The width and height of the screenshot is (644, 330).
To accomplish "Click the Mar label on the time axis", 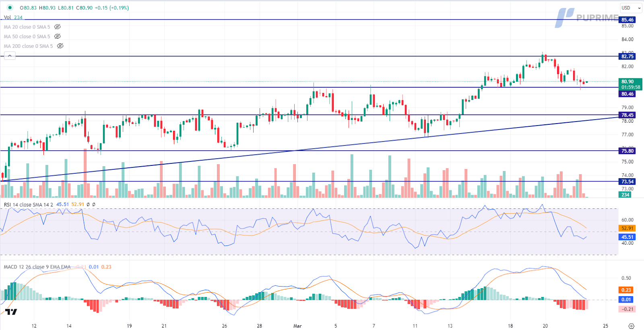I will (x=297, y=326).
